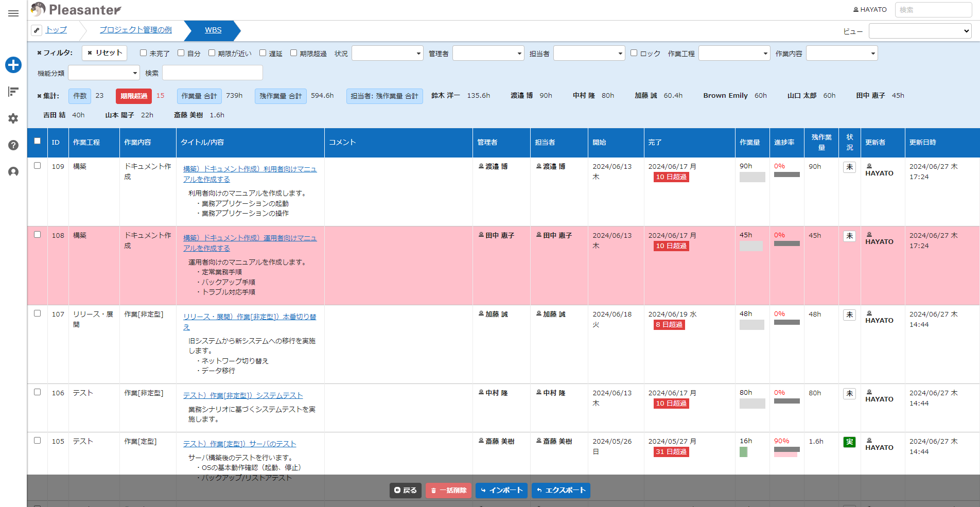This screenshot has height=507, width=980.
Task: Open the 担当者 filter dropdown
Action: click(589, 53)
